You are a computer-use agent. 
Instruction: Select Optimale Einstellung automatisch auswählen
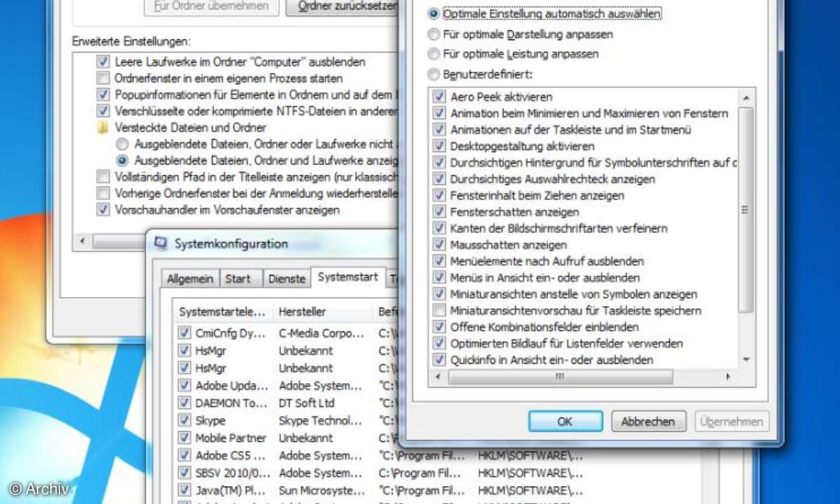[434, 14]
